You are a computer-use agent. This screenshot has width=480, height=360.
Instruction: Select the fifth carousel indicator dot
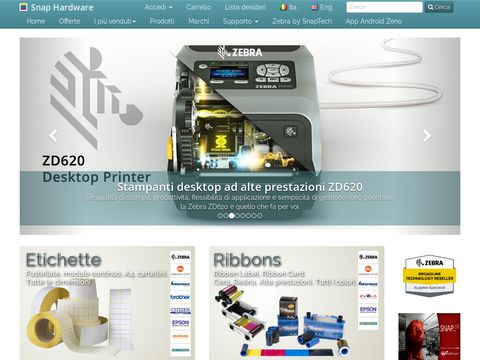point(243,216)
